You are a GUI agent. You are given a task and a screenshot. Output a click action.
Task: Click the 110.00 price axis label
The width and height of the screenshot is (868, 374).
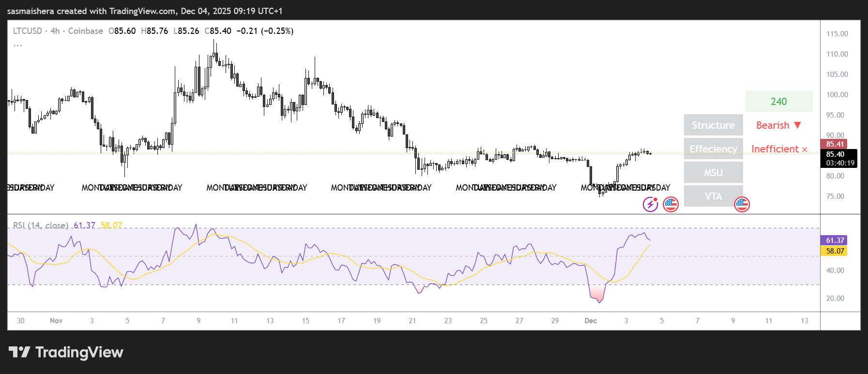click(837, 54)
